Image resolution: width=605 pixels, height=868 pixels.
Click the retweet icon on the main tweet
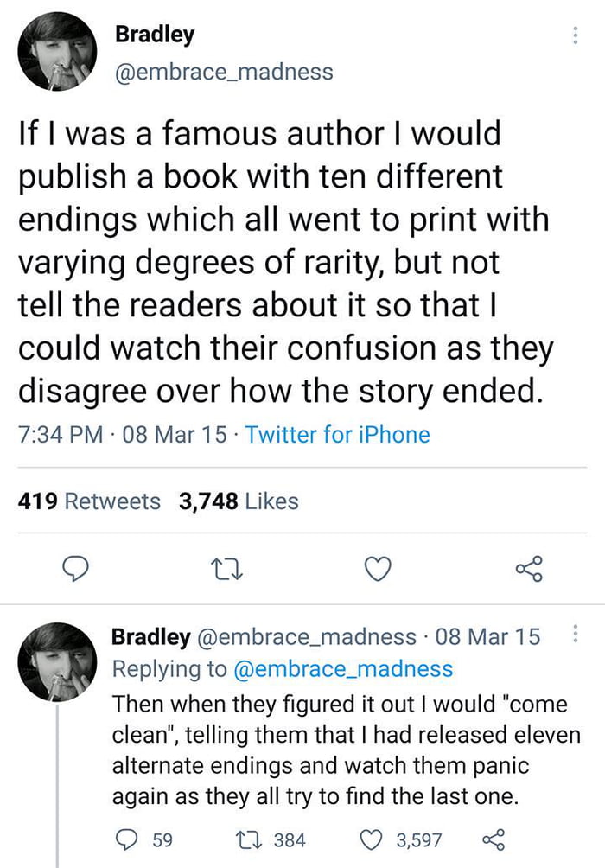point(226,569)
